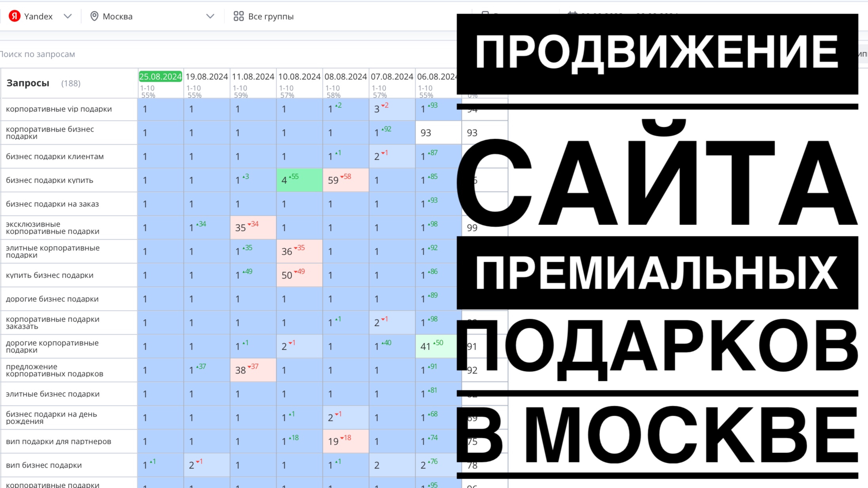Click the pink cell with position 36
The image size is (868, 488).
point(299,252)
